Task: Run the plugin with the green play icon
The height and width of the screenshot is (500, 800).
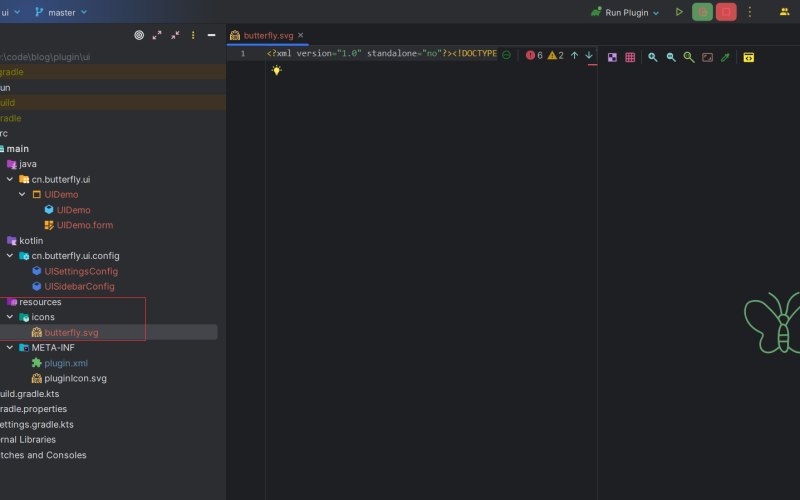Action: 679,12
